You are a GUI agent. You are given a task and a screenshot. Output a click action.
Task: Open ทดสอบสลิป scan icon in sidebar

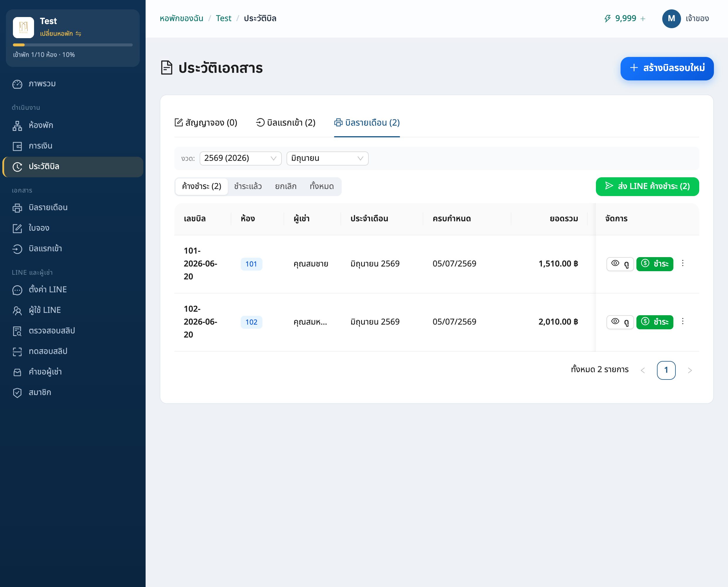[x=17, y=352]
